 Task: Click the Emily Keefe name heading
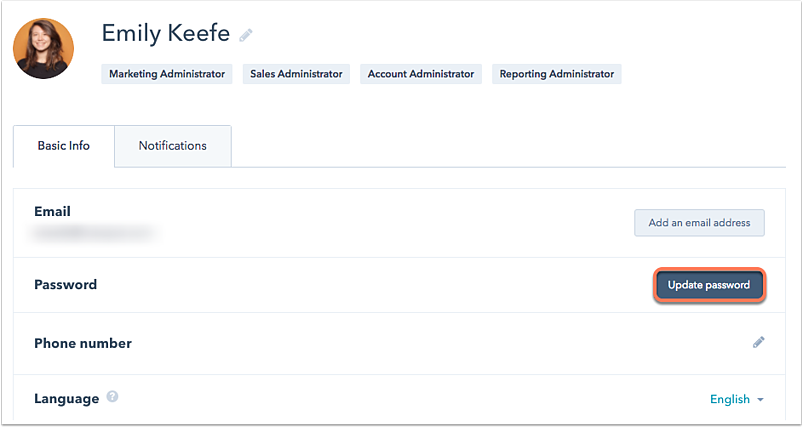pyautogui.click(x=166, y=33)
